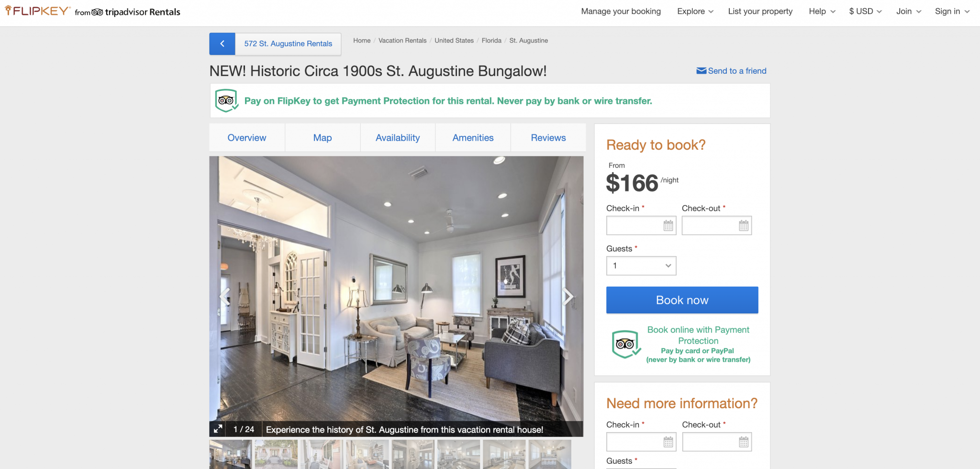Switch to the Availability tab
Viewport: 980px width, 469px height.
[398, 138]
